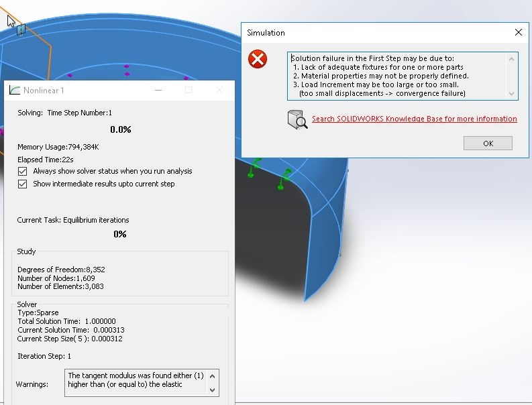Click the 0.0% overall progress value
Screen dimensions: 532x405
[x=121, y=129]
